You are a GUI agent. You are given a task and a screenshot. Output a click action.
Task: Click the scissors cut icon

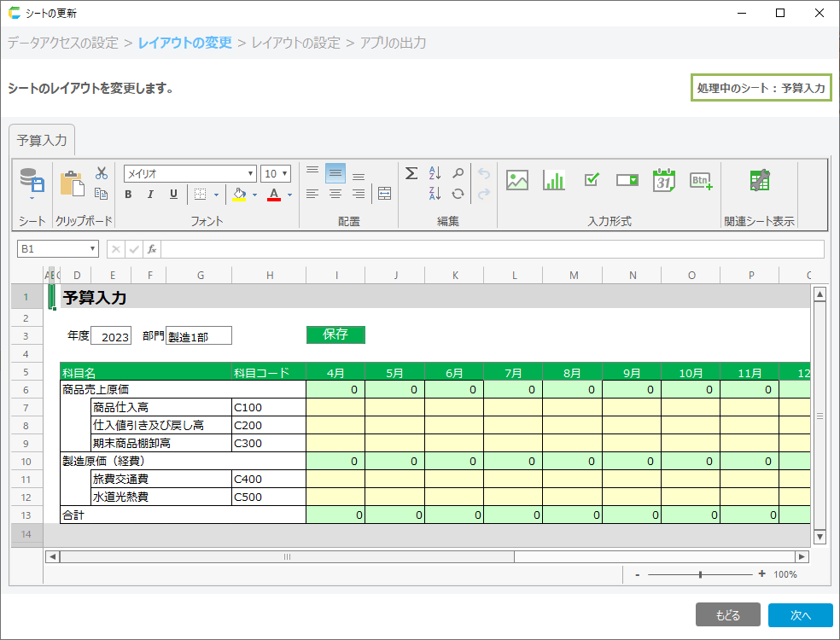102,173
